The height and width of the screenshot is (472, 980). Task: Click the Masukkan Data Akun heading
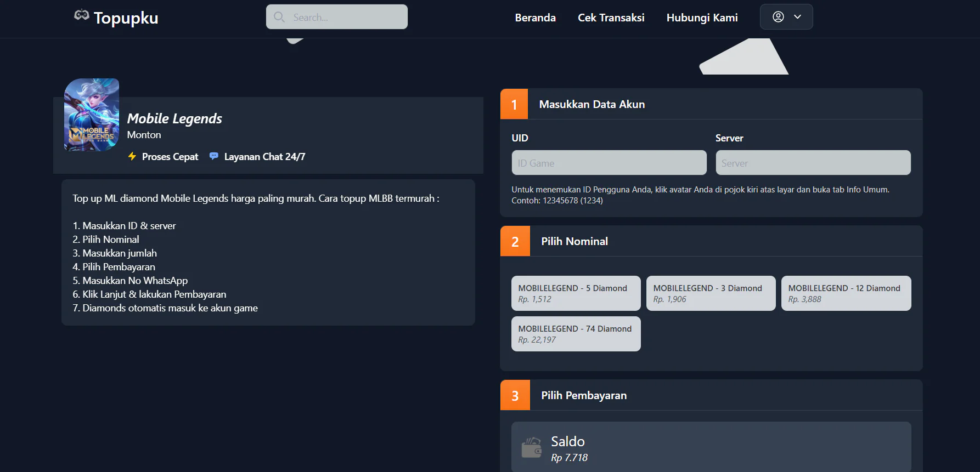(x=592, y=104)
